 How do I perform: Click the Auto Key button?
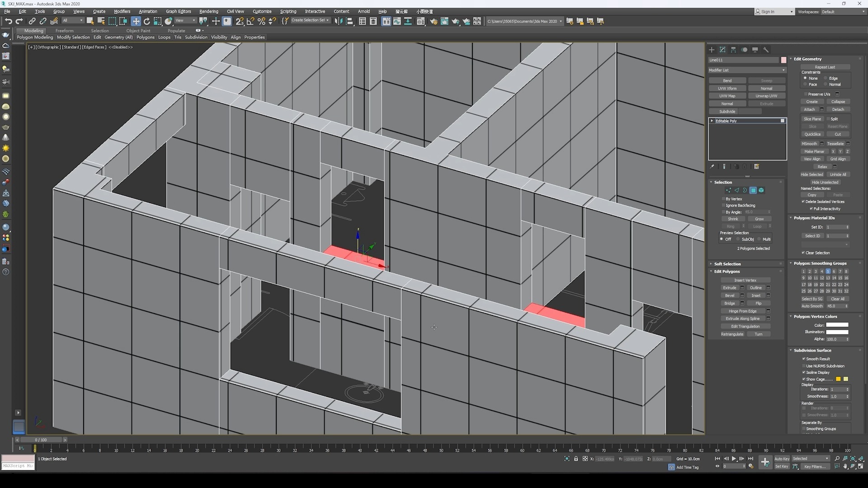pos(782,459)
